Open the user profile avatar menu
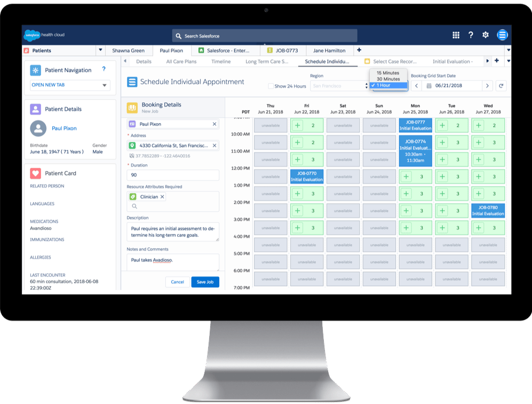Viewport: 532px width, 404px height. point(502,35)
